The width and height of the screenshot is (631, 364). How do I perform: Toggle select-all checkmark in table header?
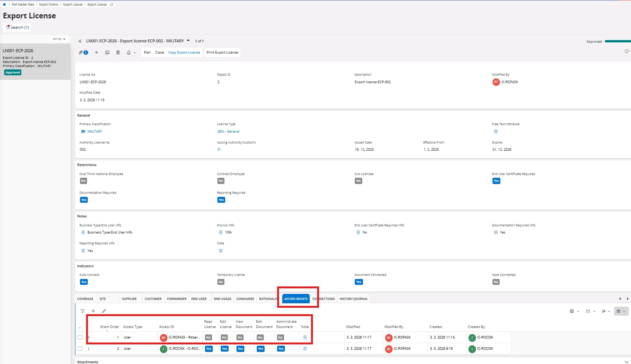coord(80,327)
